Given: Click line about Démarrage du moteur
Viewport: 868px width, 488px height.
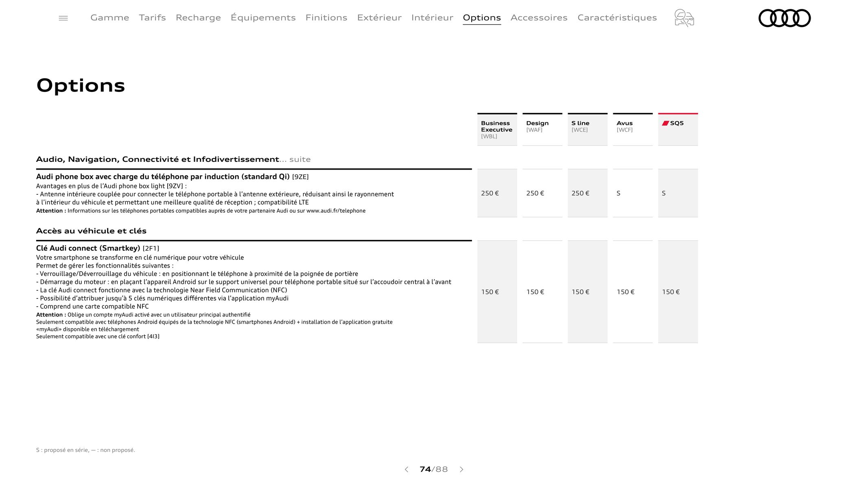Looking at the screenshot, I should pyautogui.click(x=243, y=282).
